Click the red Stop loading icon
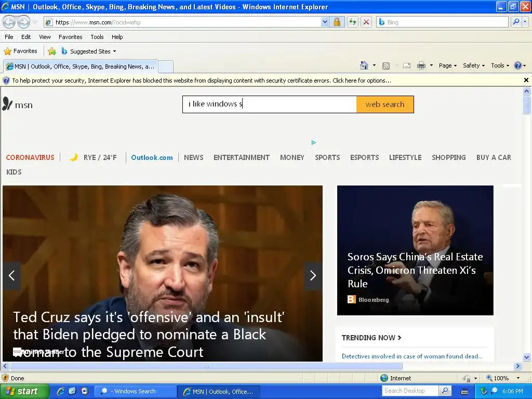This screenshot has width=532, height=399. pos(366,22)
